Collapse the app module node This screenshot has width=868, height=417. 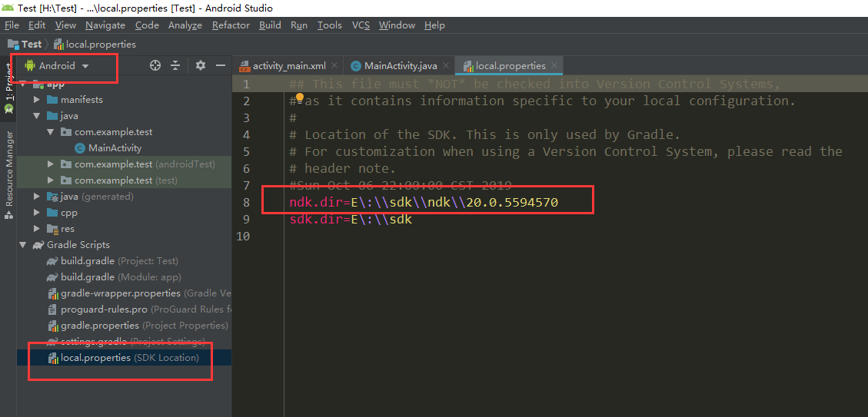[x=23, y=84]
